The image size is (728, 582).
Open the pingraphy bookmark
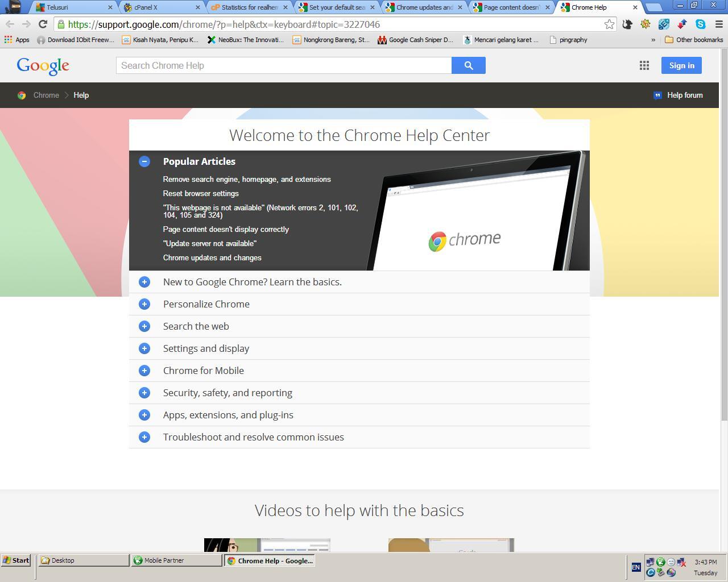[x=568, y=40]
